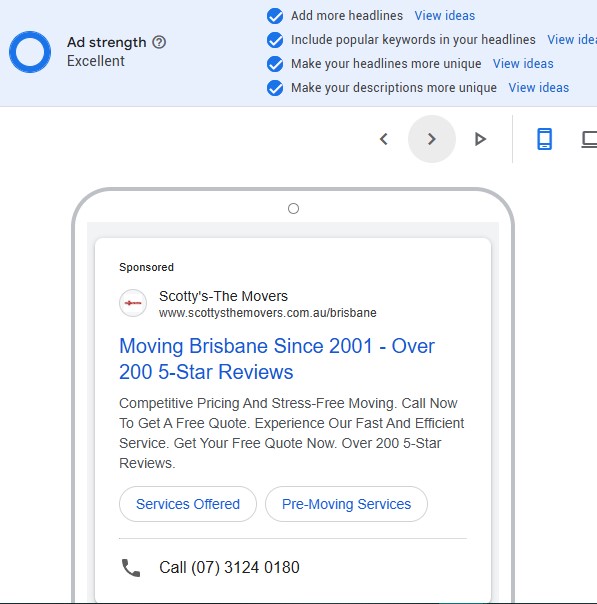The height and width of the screenshot is (604, 597).
Task: Open View ideas for unique headlines
Action: pos(523,64)
